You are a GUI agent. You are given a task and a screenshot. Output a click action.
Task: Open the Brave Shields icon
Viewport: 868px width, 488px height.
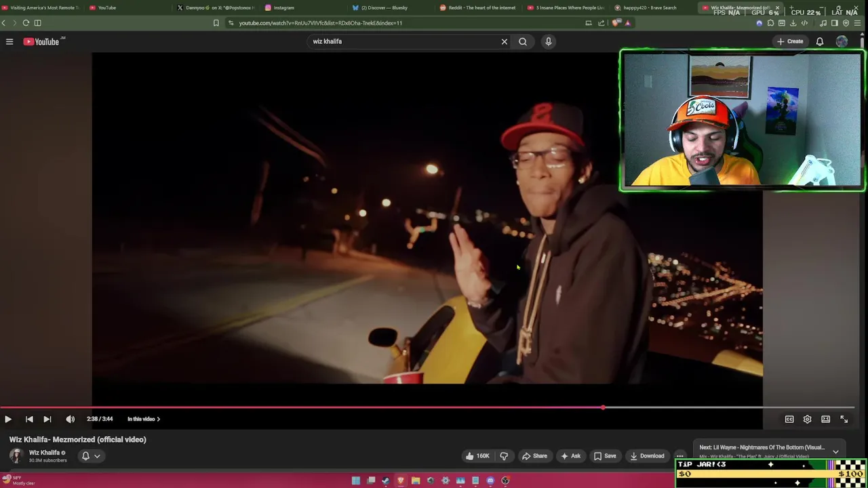(616, 23)
